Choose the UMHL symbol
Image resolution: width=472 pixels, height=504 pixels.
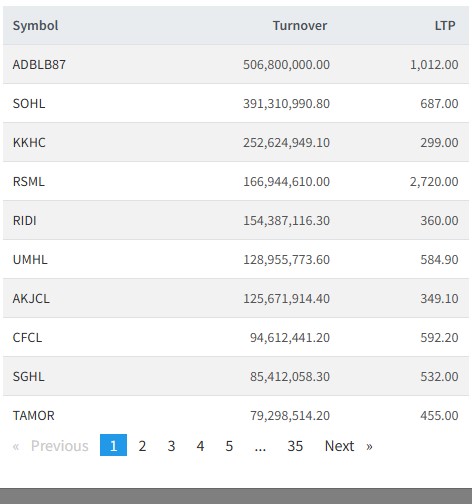click(30, 259)
